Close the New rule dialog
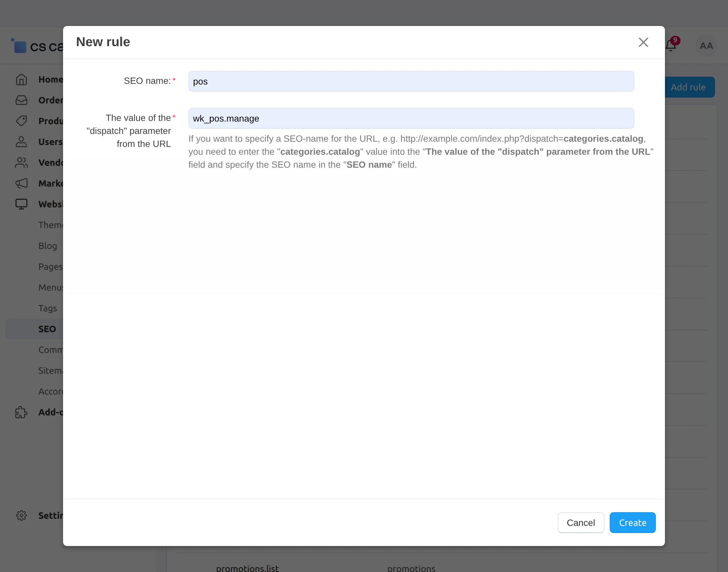The width and height of the screenshot is (728, 572). coord(643,42)
